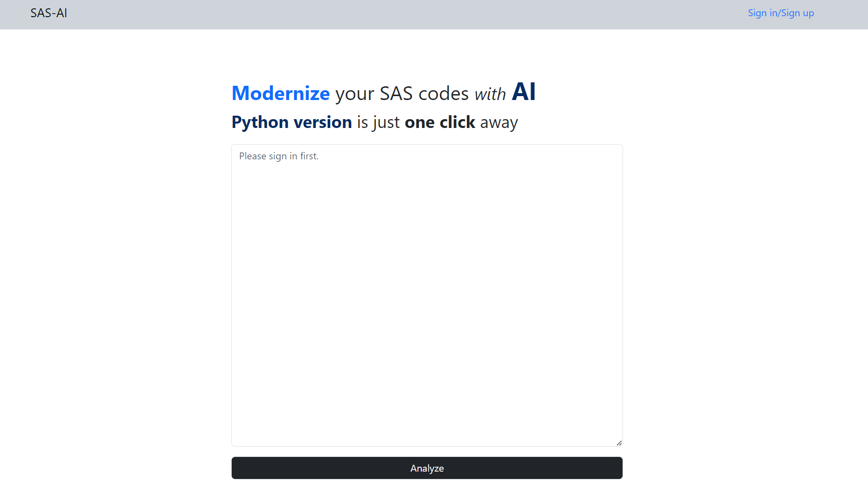The image size is (868, 503).
Task: Click the 'Python version' bold text
Action: (x=292, y=122)
